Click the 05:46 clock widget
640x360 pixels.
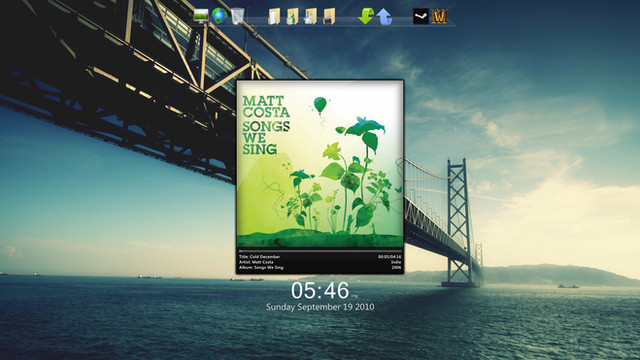320,291
